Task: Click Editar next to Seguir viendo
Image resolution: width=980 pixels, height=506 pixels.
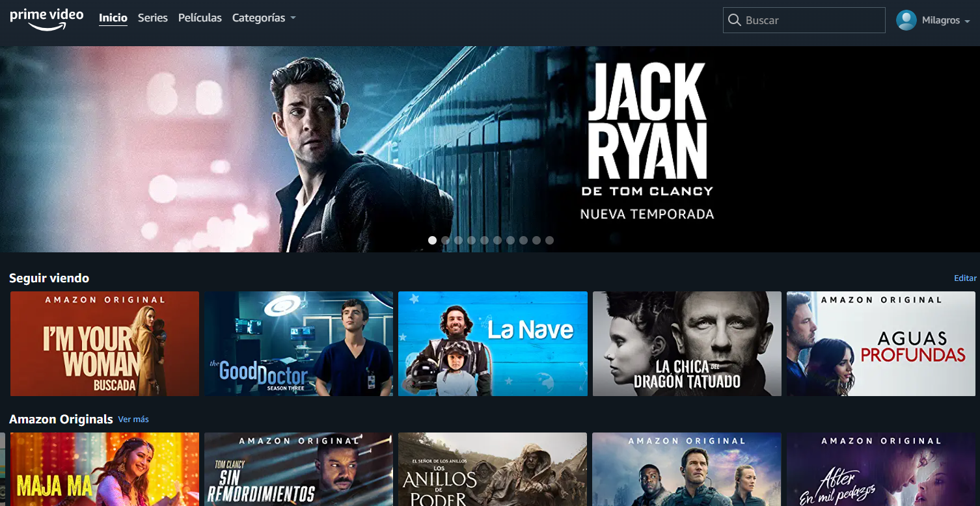Action: (965, 278)
